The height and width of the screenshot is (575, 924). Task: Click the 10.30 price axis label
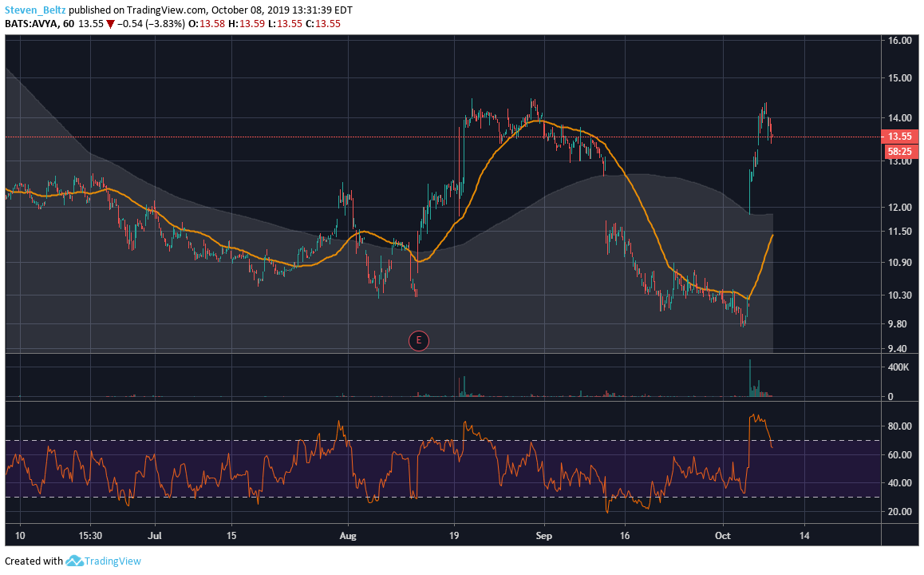900,295
